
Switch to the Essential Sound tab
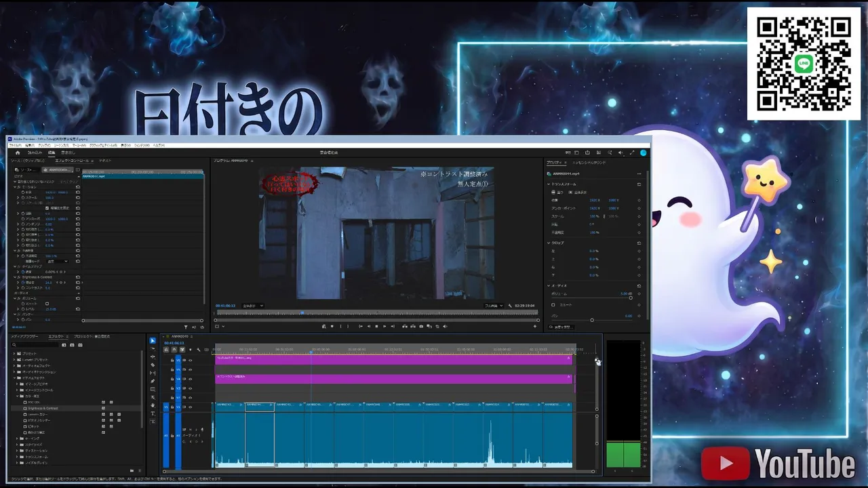[589, 163]
